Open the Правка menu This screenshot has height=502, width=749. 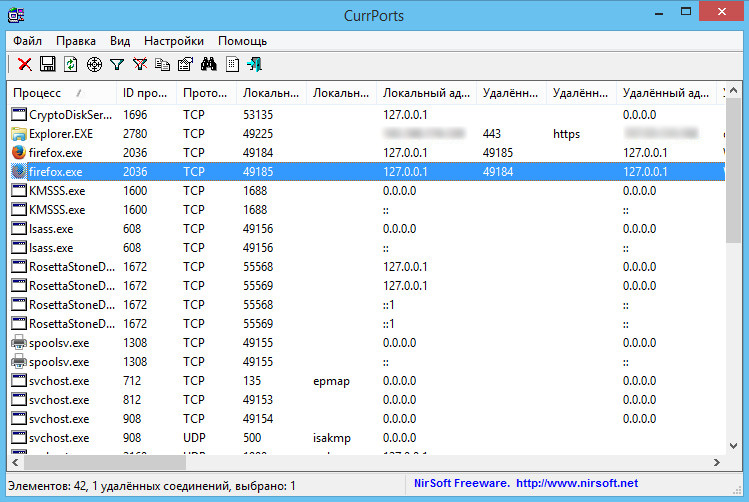[x=76, y=41]
